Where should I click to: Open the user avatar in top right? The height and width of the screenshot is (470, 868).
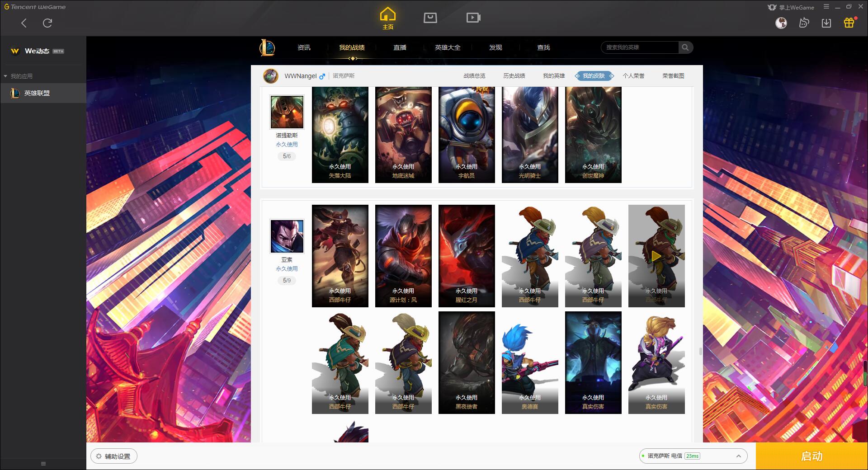coord(781,23)
